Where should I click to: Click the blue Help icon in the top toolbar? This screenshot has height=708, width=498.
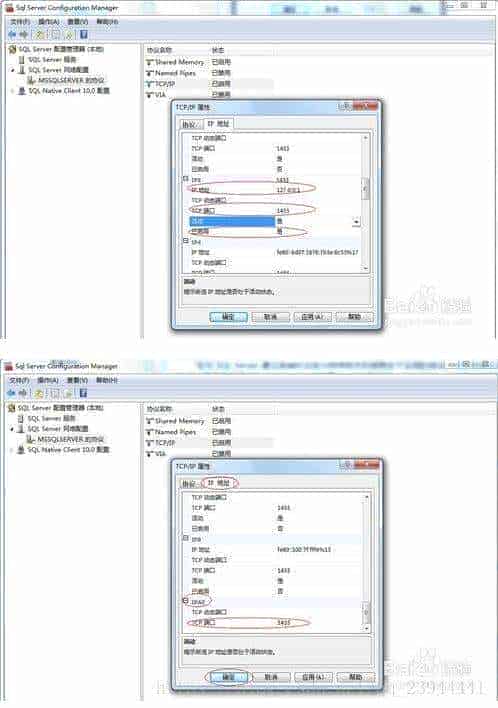tap(84, 34)
